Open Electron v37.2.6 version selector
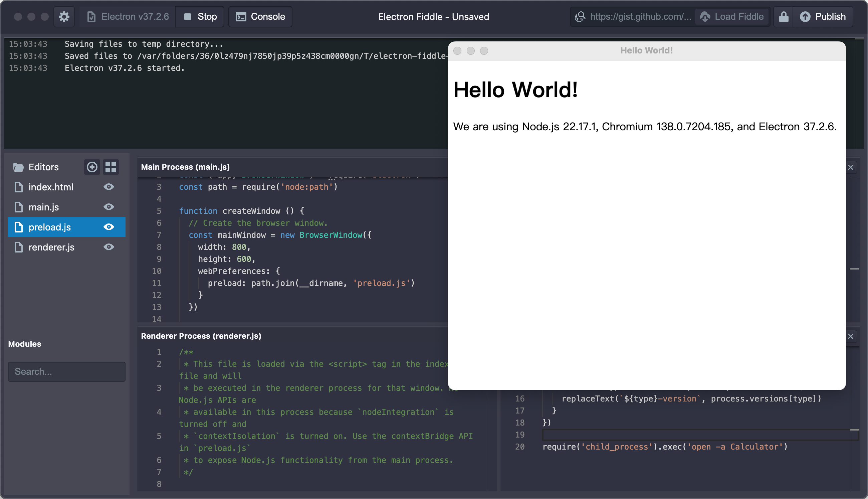 point(128,16)
